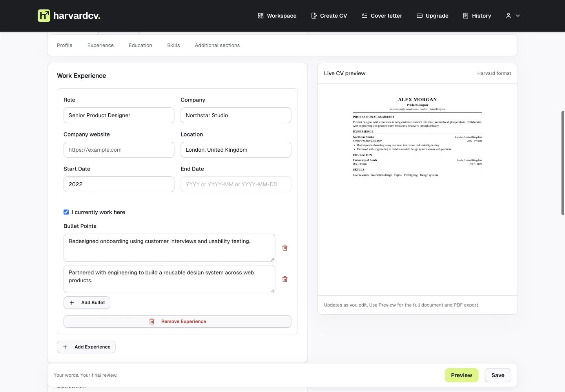
Task: Click the harvardcv. brand name
Action: pos(77,16)
